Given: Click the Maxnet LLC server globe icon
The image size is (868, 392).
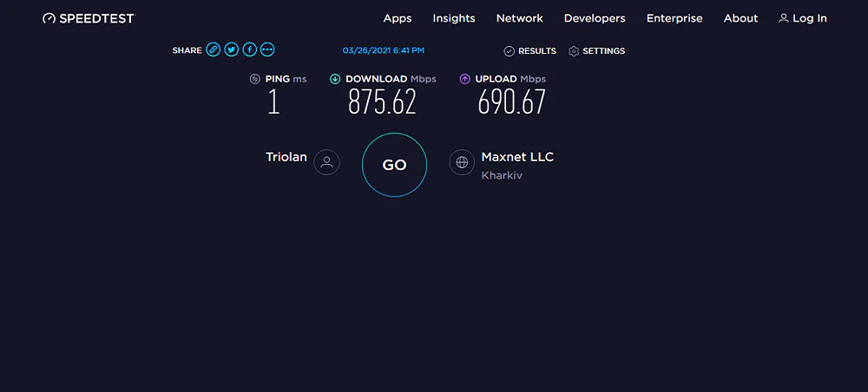Looking at the screenshot, I should (x=462, y=162).
